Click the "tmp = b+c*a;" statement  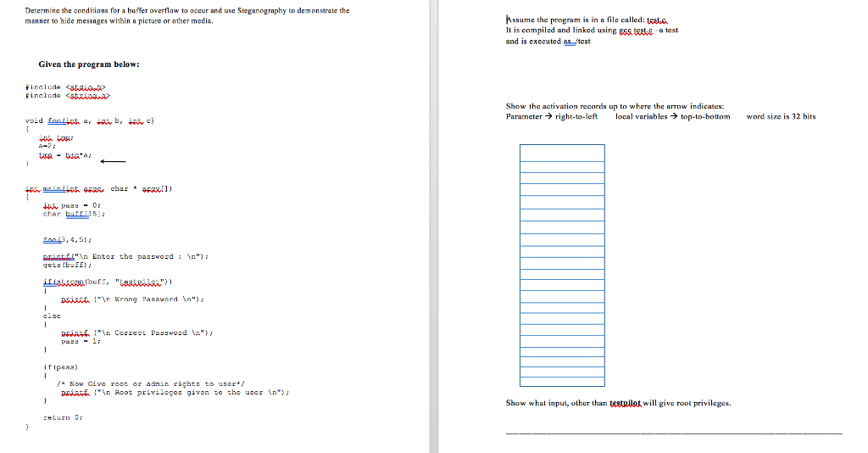(x=65, y=155)
